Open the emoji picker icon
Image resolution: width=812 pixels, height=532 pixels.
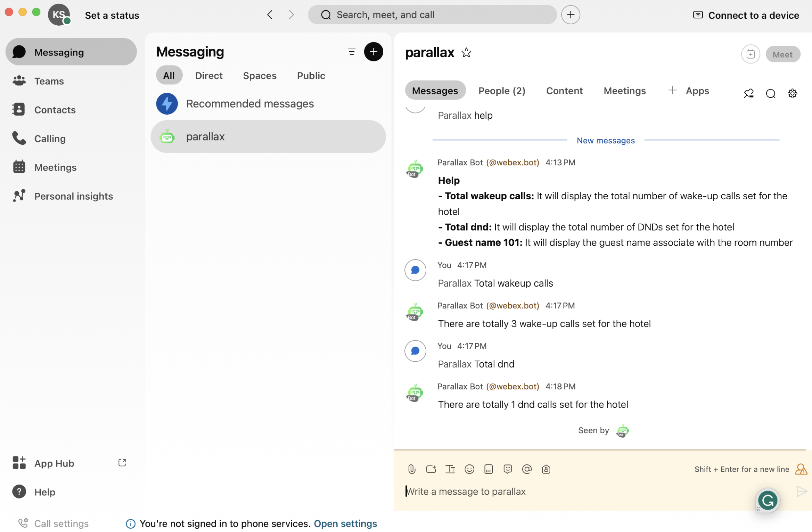469,469
